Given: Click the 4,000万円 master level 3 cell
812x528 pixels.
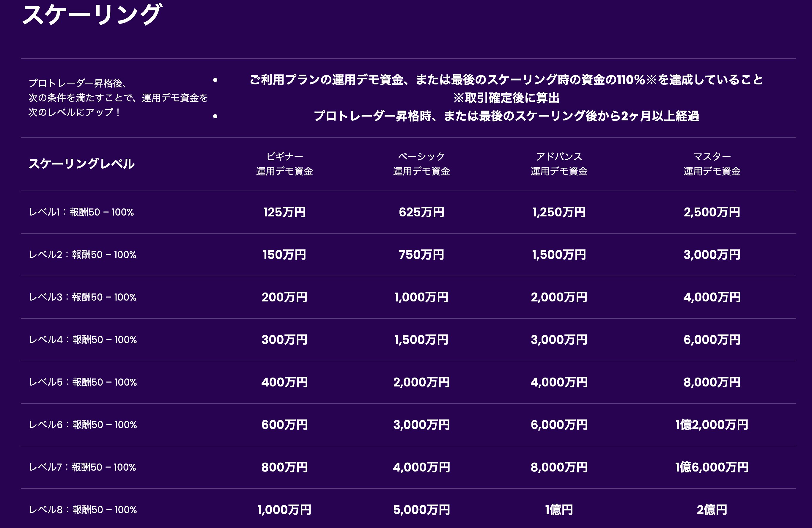Looking at the screenshot, I should [x=712, y=297].
